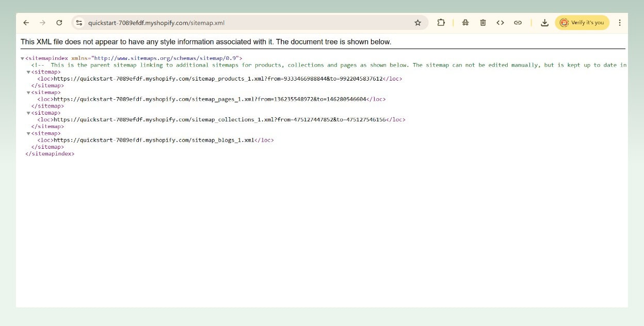
Task: Click the code brackets extension icon
Action: point(500,23)
